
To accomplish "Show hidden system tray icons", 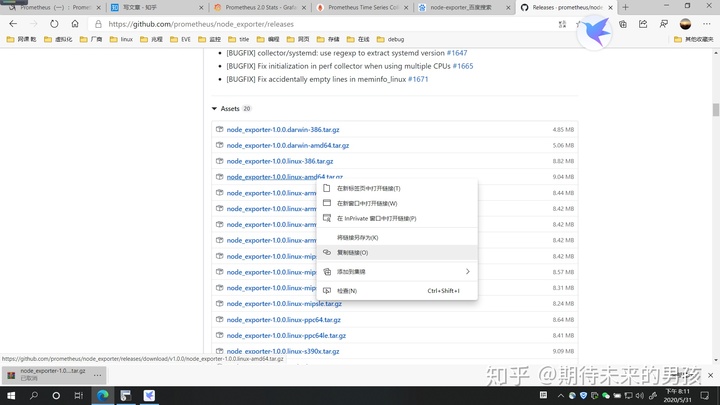I will [561, 395].
